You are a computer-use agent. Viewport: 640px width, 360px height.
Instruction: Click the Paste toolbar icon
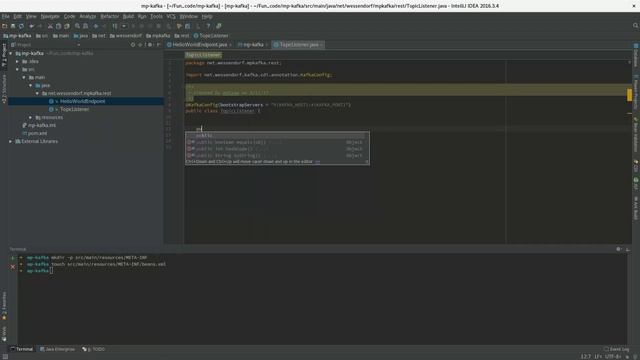coord(67,26)
